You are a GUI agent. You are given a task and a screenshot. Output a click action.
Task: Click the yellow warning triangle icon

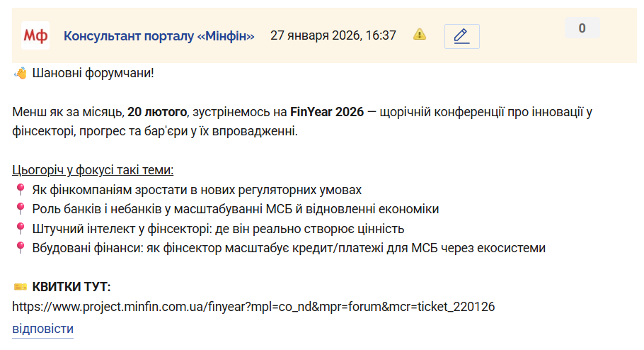(x=420, y=34)
